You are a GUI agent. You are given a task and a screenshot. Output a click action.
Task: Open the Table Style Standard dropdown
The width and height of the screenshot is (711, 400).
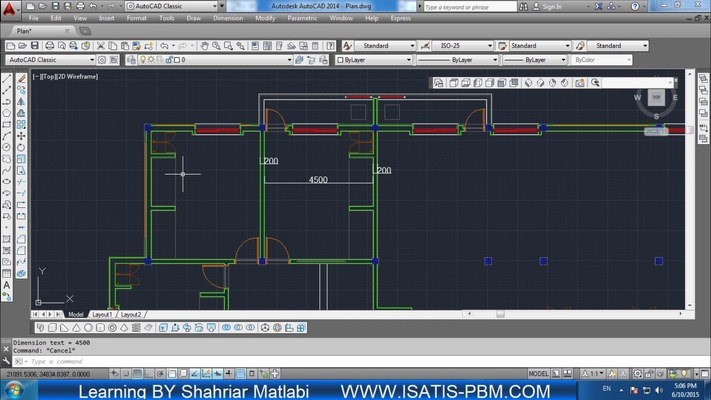point(540,46)
